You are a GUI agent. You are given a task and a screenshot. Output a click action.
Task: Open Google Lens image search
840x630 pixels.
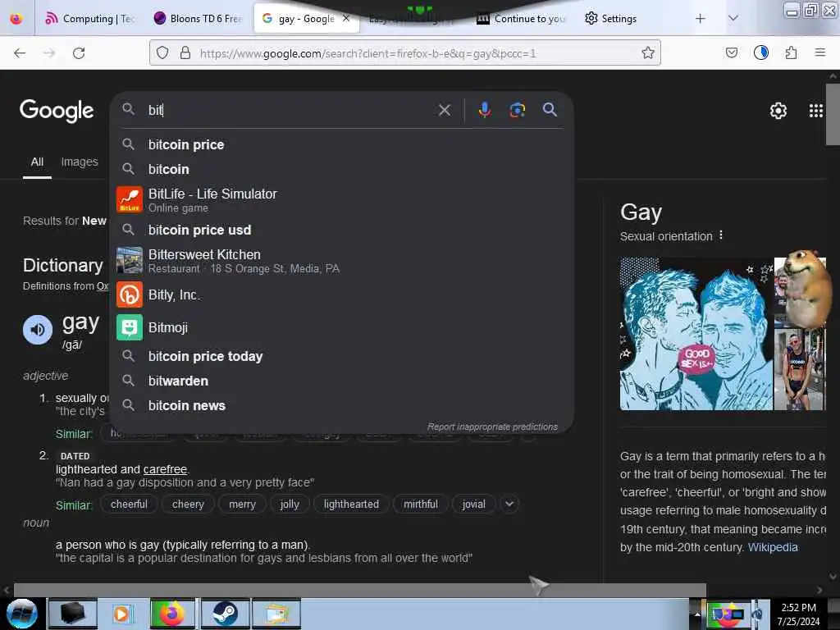coord(517,110)
